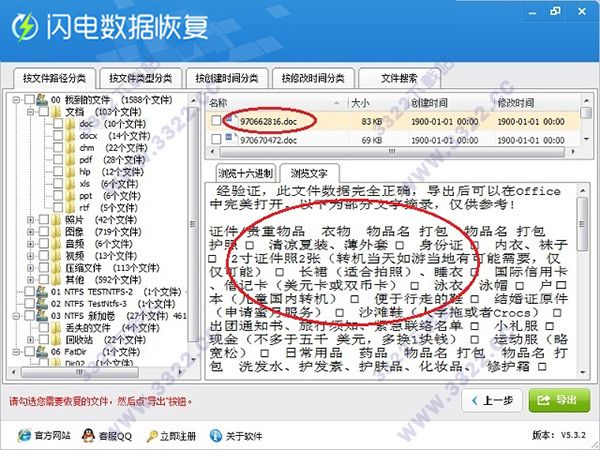Click the green 导出 export button

click(x=559, y=400)
